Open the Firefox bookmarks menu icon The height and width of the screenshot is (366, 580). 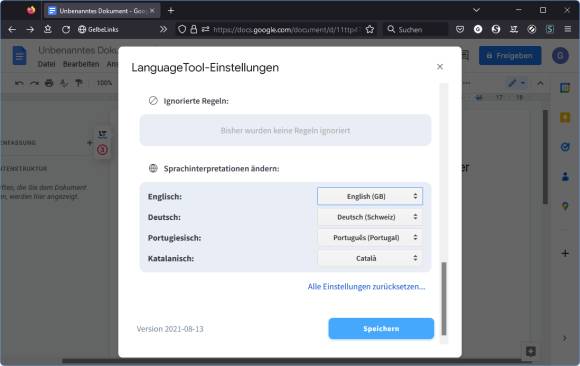48,29
